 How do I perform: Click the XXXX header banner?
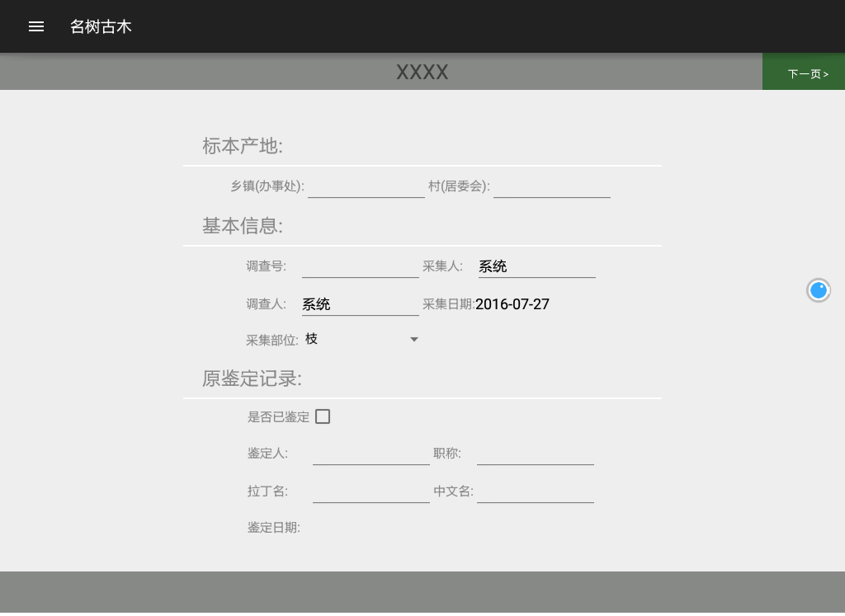coord(422,72)
